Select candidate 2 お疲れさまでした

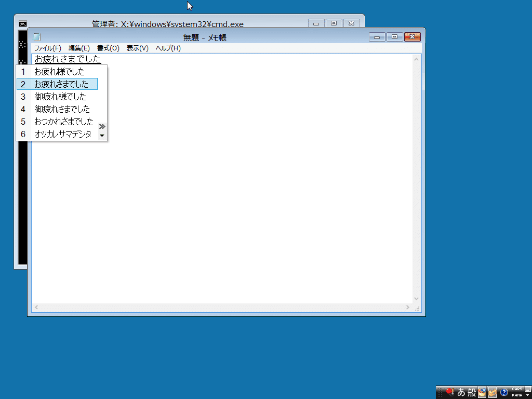(x=57, y=84)
